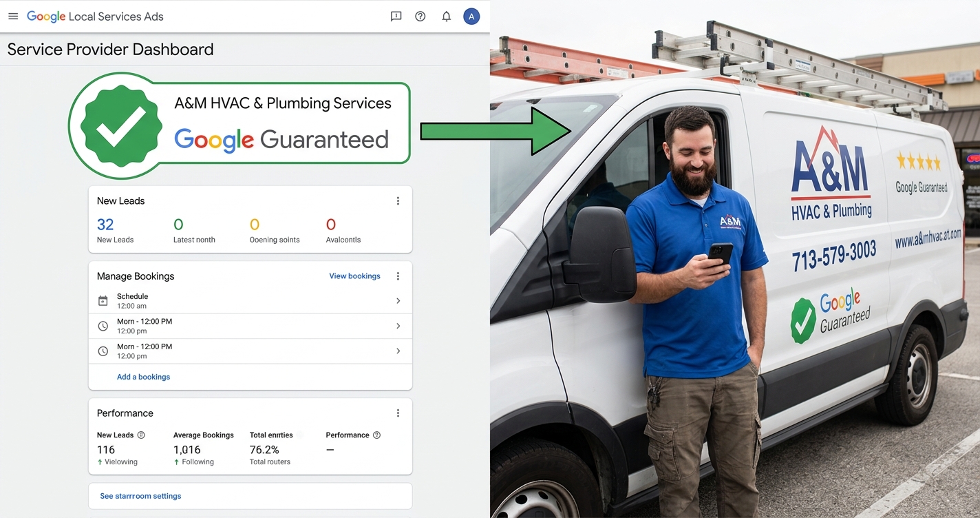980x518 pixels.
Task: Open the Performance card three-dot menu
Action: (398, 413)
